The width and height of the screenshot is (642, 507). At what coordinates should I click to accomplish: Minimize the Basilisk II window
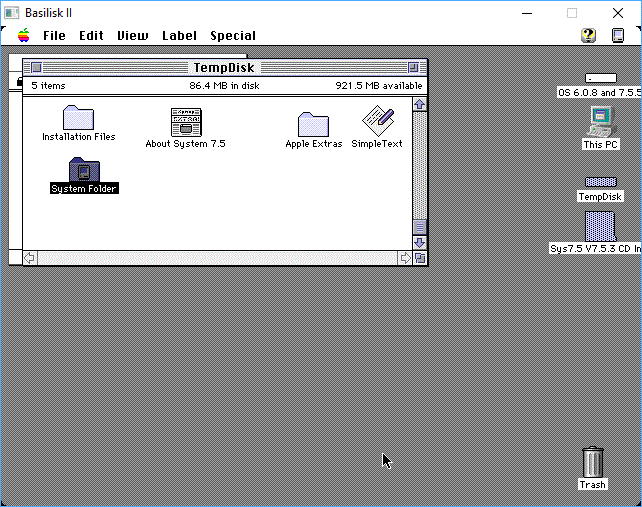click(527, 13)
